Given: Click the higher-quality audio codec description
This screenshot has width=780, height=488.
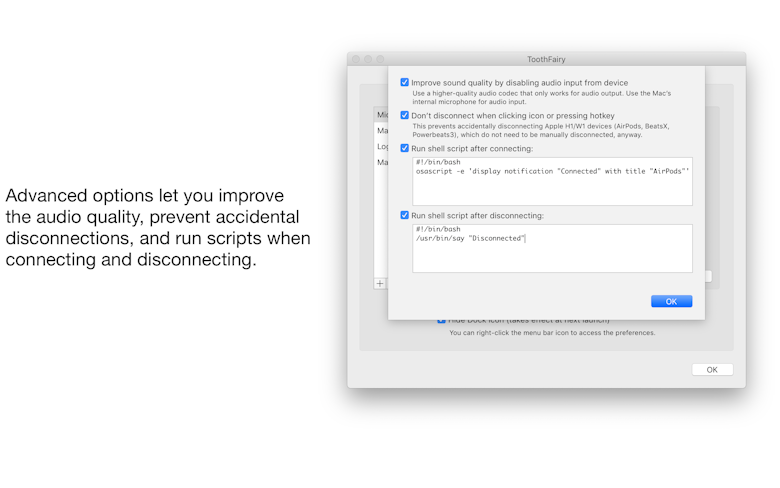Looking at the screenshot, I should tap(541, 98).
